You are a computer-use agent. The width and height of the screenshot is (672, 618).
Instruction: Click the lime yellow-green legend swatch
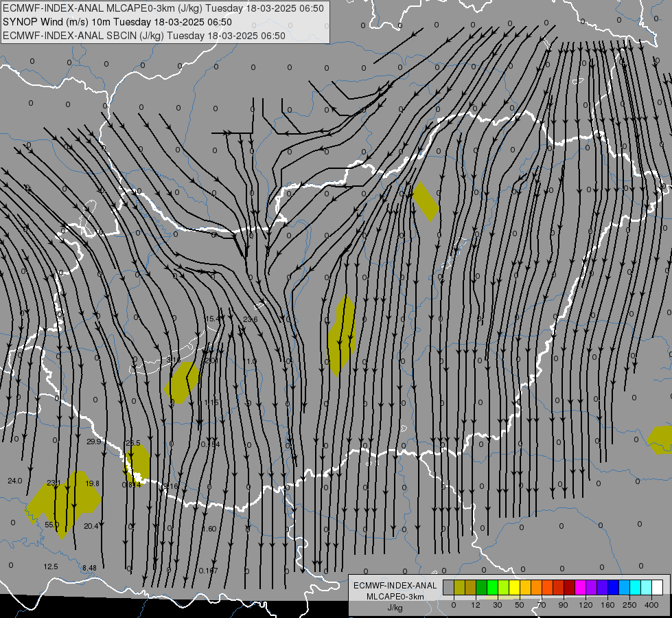[x=503, y=587]
